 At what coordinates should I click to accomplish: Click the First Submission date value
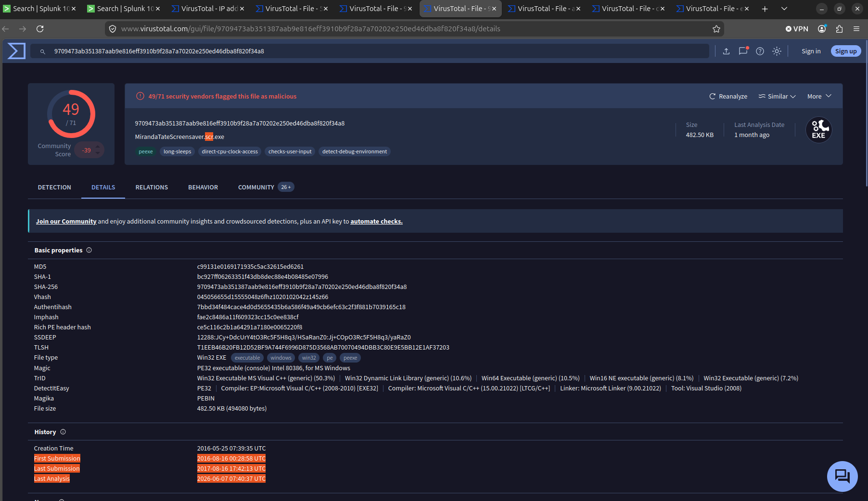[231, 458]
